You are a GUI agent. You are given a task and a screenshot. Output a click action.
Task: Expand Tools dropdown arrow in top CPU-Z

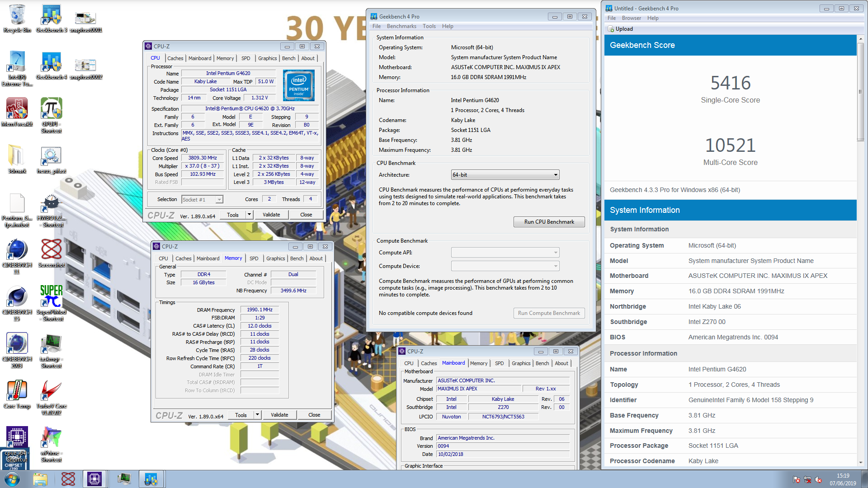point(249,215)
